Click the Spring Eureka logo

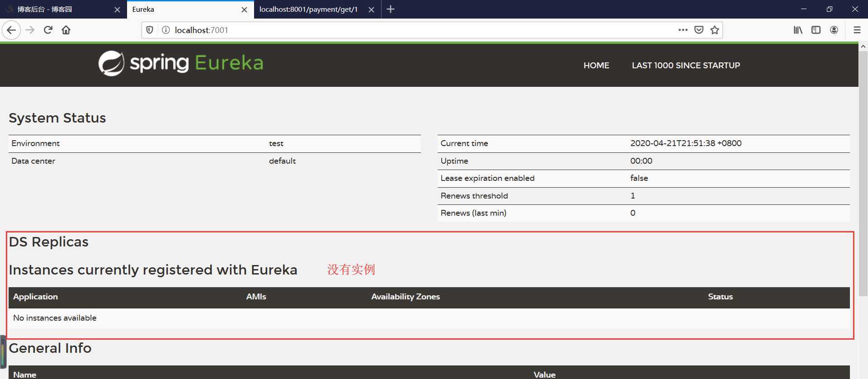click(x=181, y=63)
